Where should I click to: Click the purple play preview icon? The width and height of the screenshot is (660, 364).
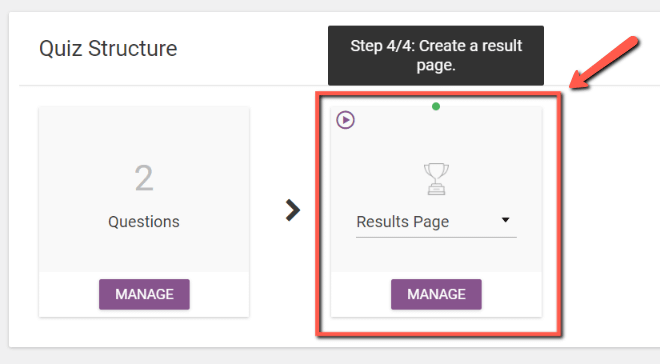coord(345,120)
